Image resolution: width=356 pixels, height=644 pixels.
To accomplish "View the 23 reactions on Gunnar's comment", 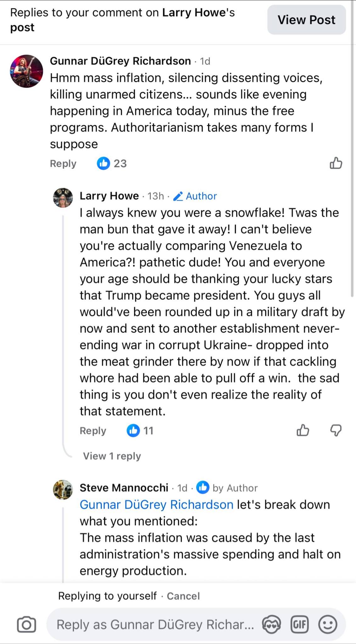I will (112, 164).
